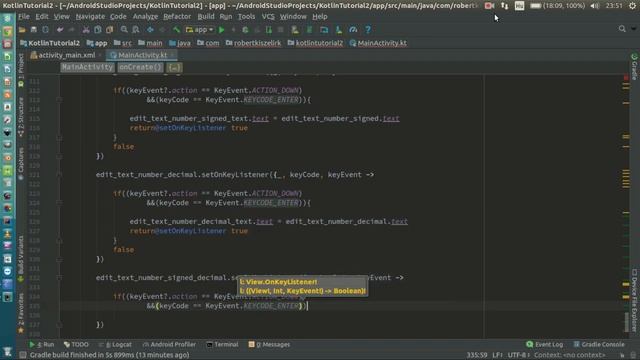This screenshot has height=360, width=640.
Task: Click the Undo arrow in the toolbar
Action: [x=60, y=29]
